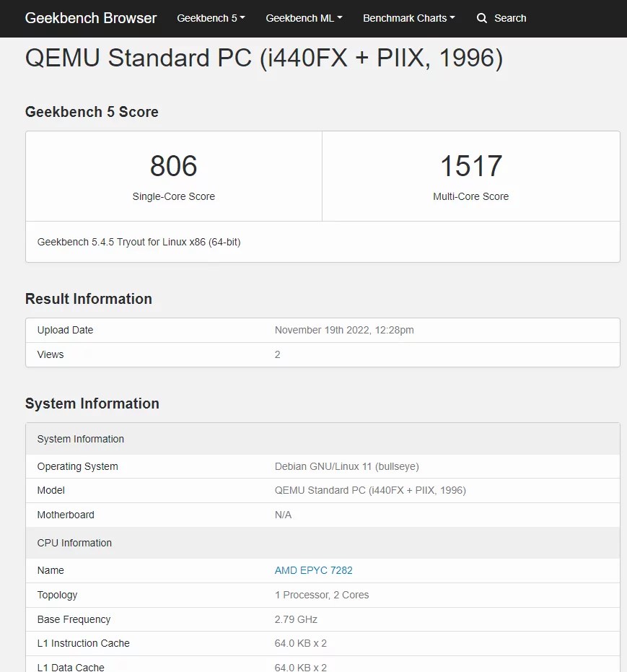This screenshot has width=627, height=672.
Task: Click the Model row value
Action: (x=370, y=490)
